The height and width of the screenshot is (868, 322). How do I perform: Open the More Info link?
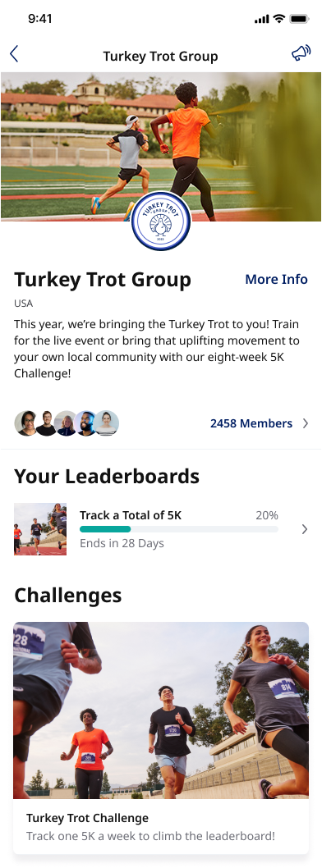tap(277, 280)
